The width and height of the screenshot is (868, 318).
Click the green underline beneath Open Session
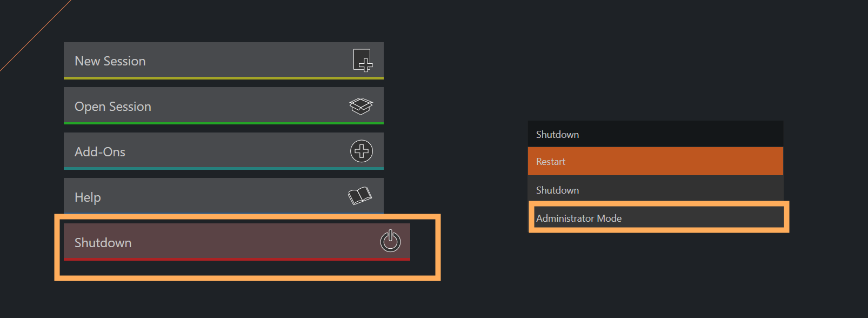224,123
